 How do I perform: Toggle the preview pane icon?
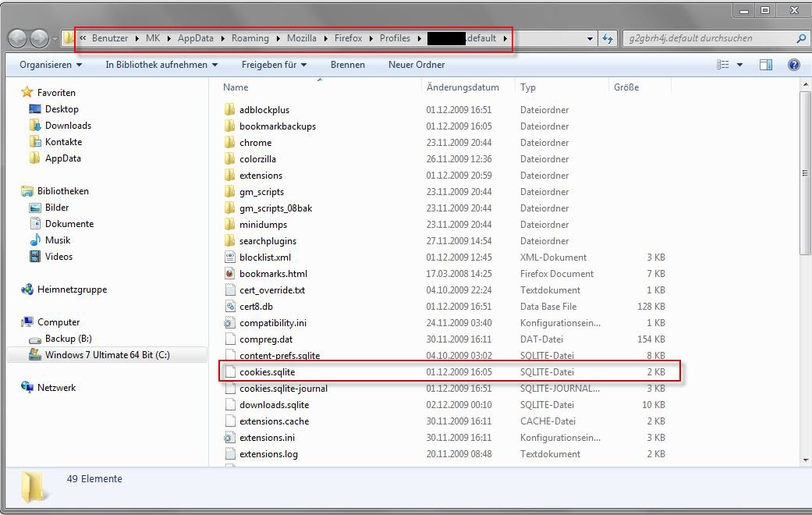click(x=766, y=65)
